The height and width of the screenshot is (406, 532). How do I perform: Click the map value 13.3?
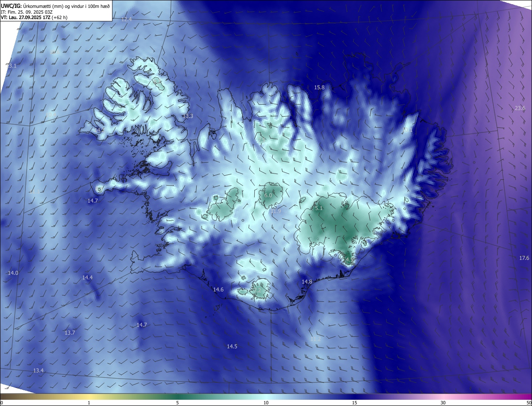point(188,116)
